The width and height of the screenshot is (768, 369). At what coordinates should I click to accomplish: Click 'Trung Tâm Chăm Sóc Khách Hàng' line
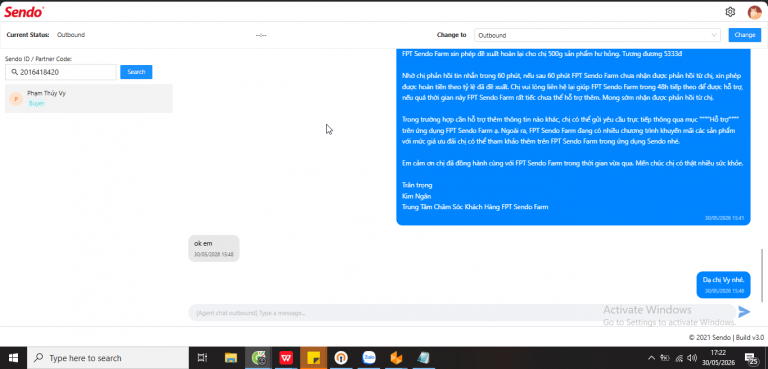click(x=475, y=207)
